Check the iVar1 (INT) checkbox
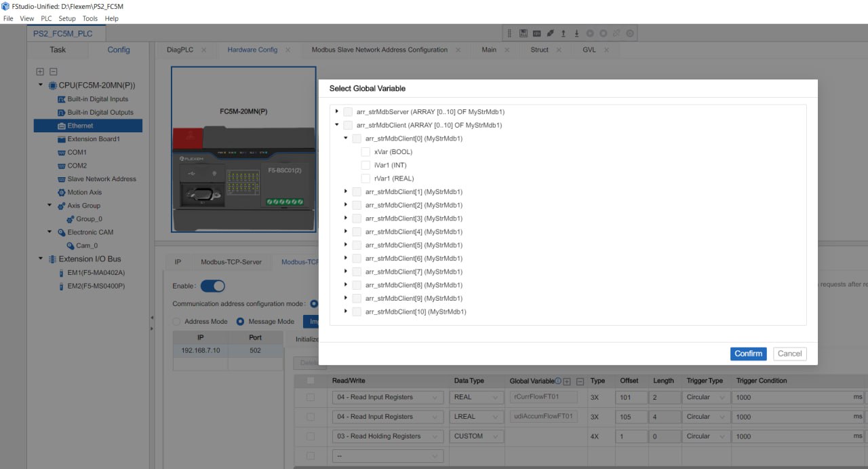 pos(366,165)
